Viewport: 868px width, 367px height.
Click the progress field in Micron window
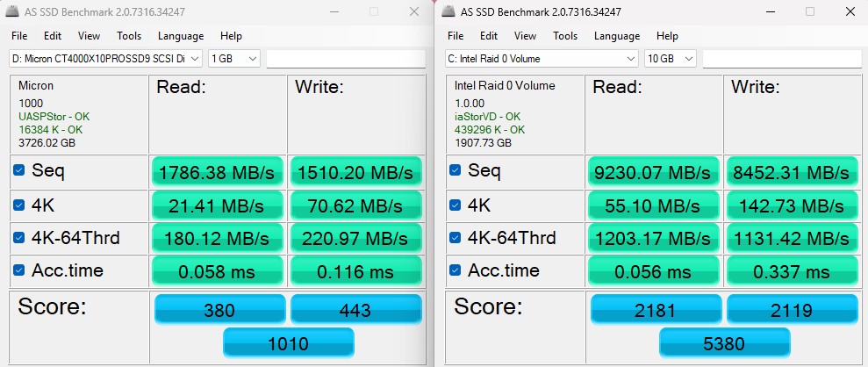point(346,59)
